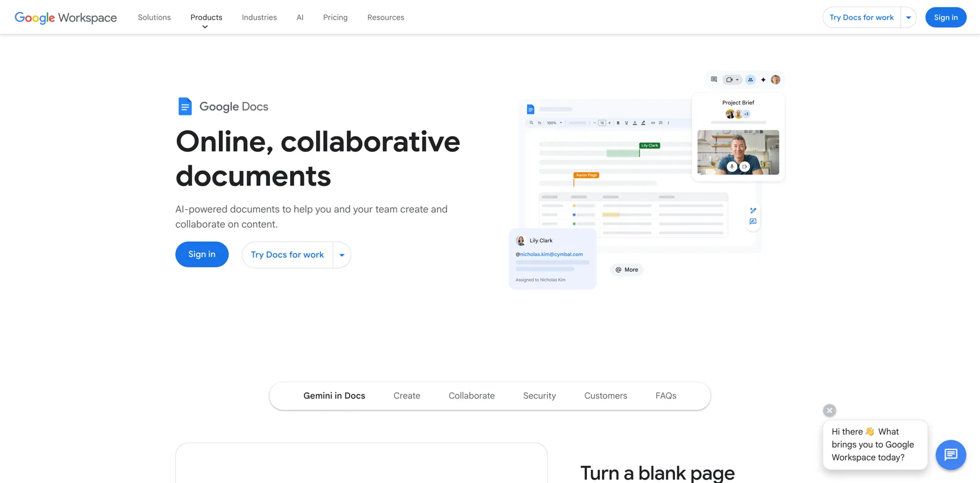The height and width of the screenshot is (483, 980).
Task: Click the share people icon in the illustration
Action: pos(750,80)
